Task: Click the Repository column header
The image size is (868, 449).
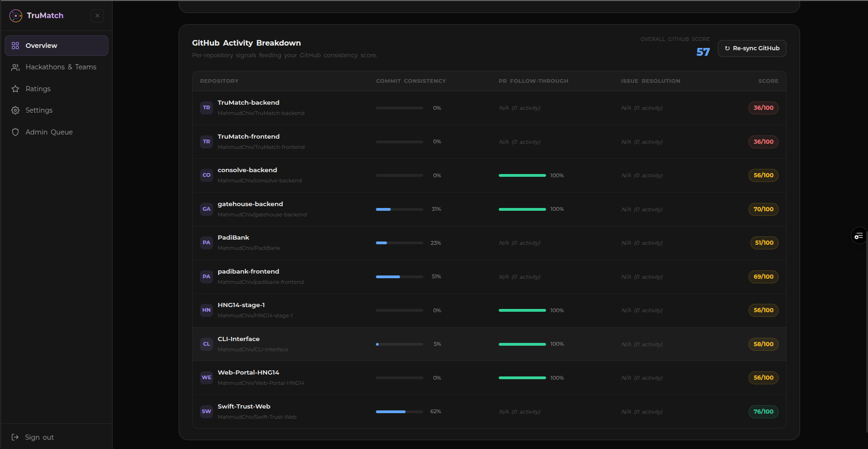Action: point(219,81)
